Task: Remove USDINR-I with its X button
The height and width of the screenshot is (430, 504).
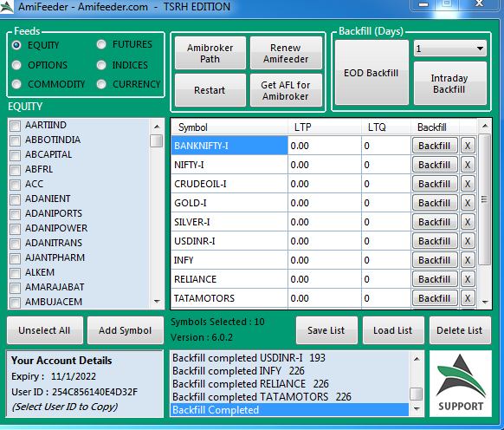Action: (x=468, y=241)
